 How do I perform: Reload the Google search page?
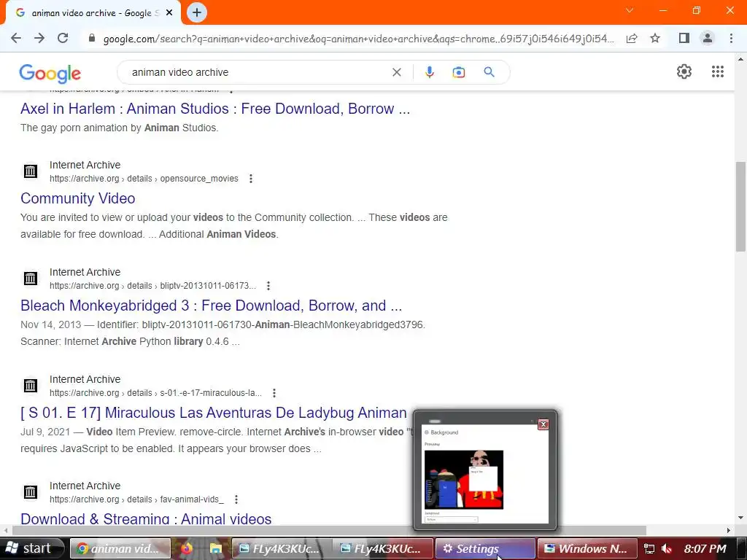click(x=63, y=38)
